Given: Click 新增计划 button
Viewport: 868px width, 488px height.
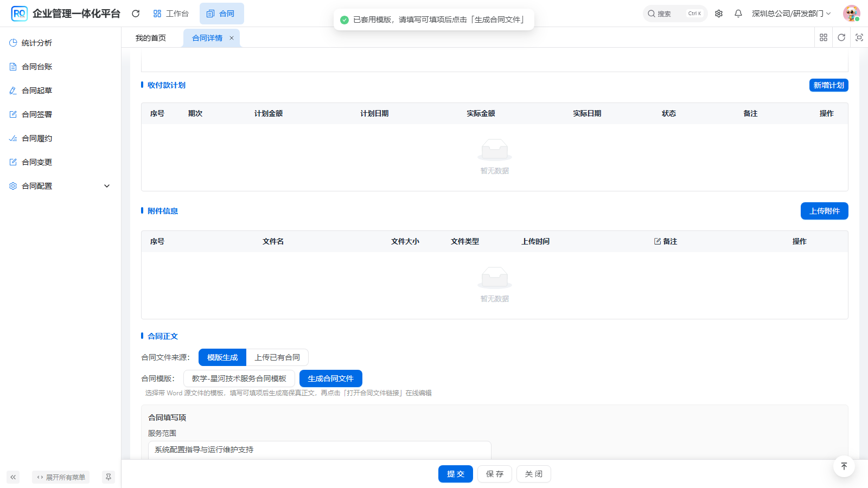Looking at the screenshot, I should [828, 85].
